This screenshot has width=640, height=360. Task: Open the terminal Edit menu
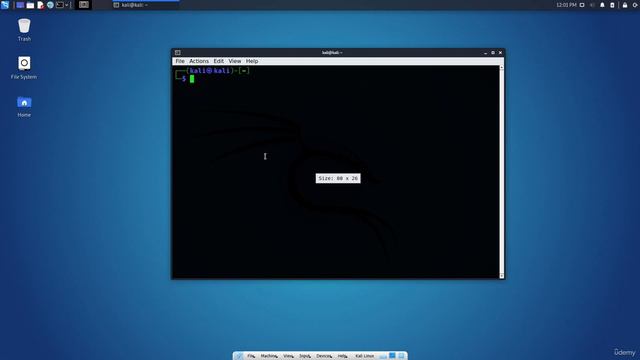point(218,61)
